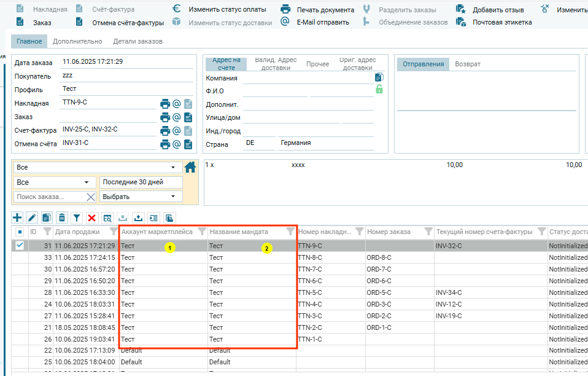Viewport: 588px width, 376px height.
Task: Click the red X clear filter icon
Action: click(x=92, y=217)
